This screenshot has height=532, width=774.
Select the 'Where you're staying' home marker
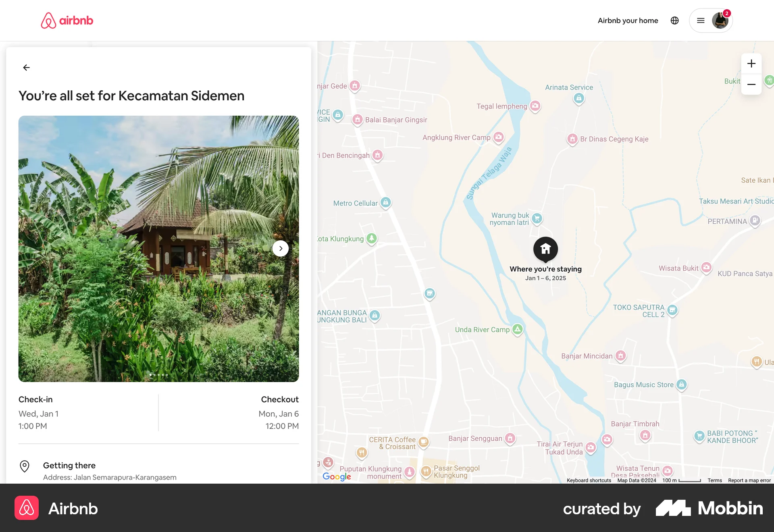pos(545,249)
